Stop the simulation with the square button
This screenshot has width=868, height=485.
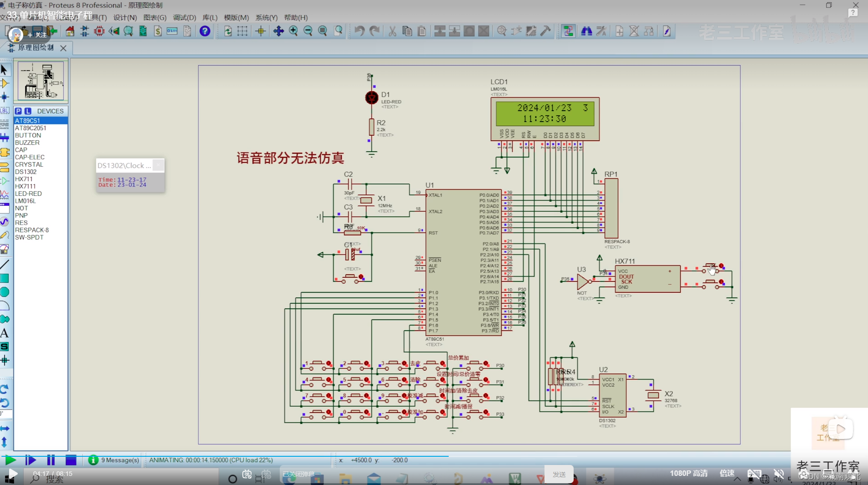coord(71,460)
